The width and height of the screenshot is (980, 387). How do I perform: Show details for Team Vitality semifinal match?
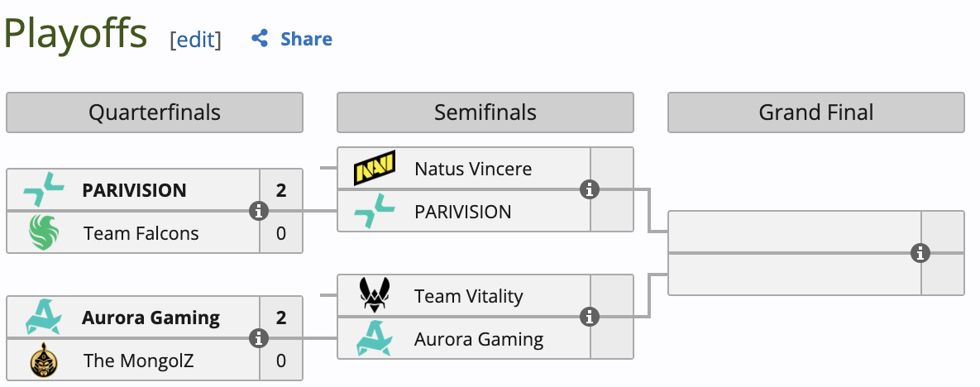pos(590,318)
